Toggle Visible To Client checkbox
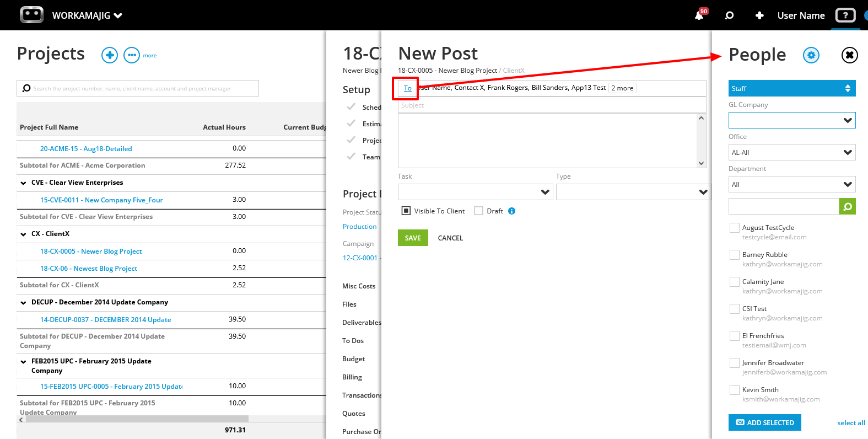Image resolution: width=868 pixels, height=439 pixels. pos(406,211)
